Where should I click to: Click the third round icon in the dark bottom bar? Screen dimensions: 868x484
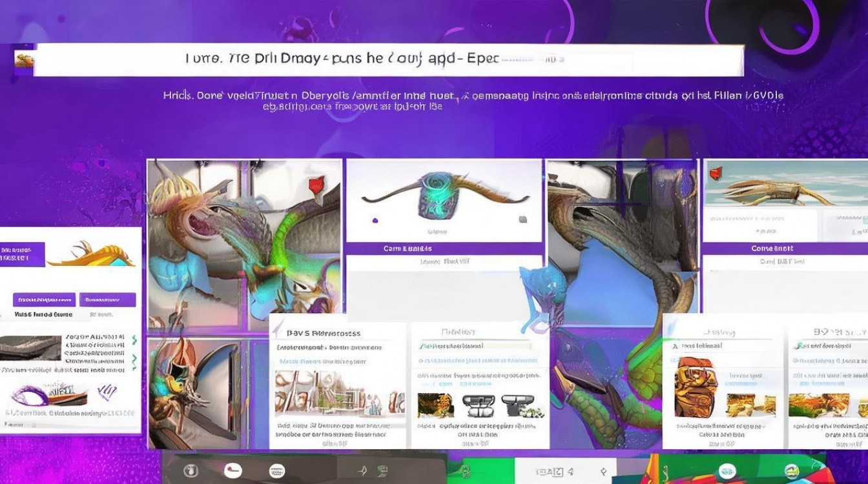click(278, 470)
